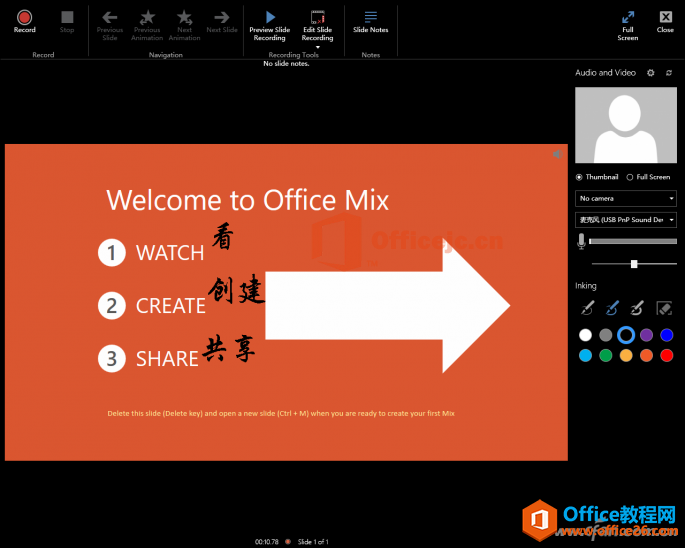Expand the No camera dropdown

tap(626, 198)
